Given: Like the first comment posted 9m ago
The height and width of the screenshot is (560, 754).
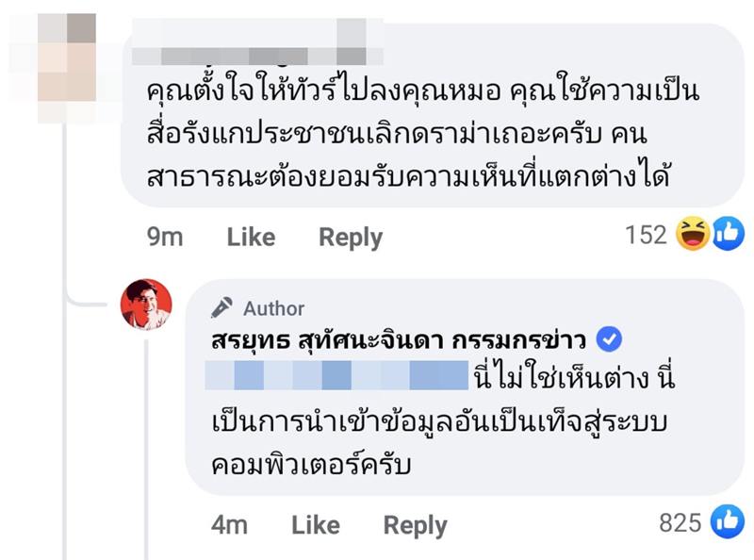Looking at the screenshot, I should coord(249,238).
